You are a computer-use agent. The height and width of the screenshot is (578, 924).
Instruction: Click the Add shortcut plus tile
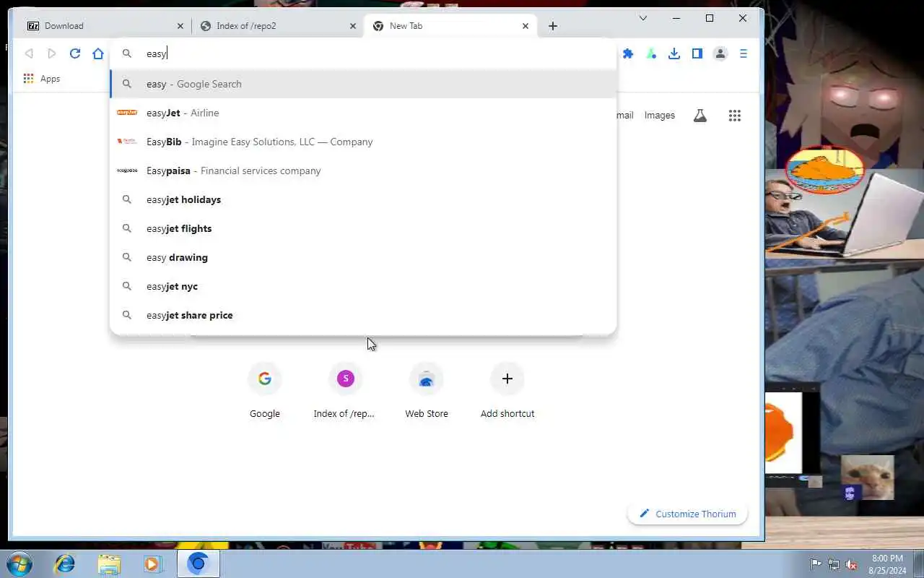click(x=507, y=392)
